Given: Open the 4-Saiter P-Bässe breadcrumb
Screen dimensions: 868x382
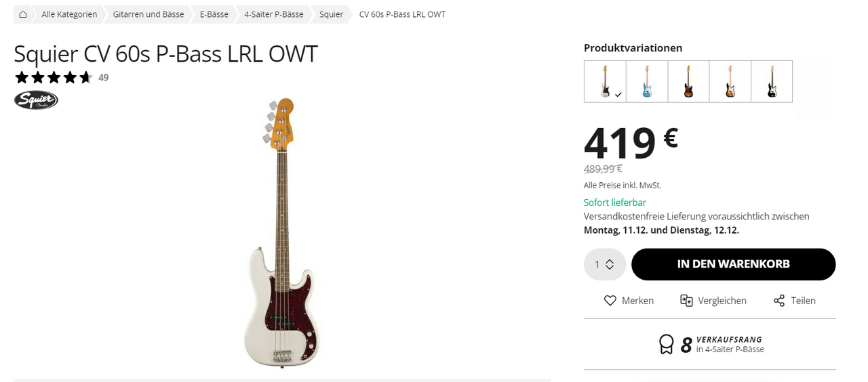Looking at the screenshot, I should tap(274, 14).
